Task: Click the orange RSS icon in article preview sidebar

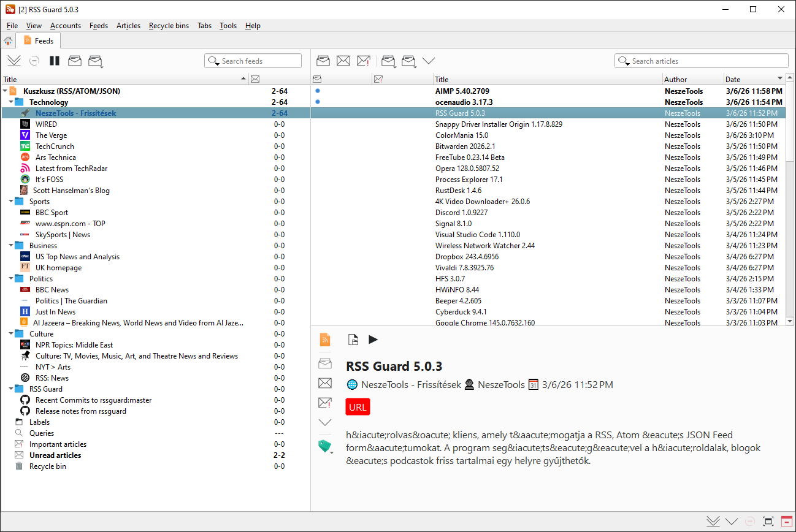Action: [x=325, y=340]
